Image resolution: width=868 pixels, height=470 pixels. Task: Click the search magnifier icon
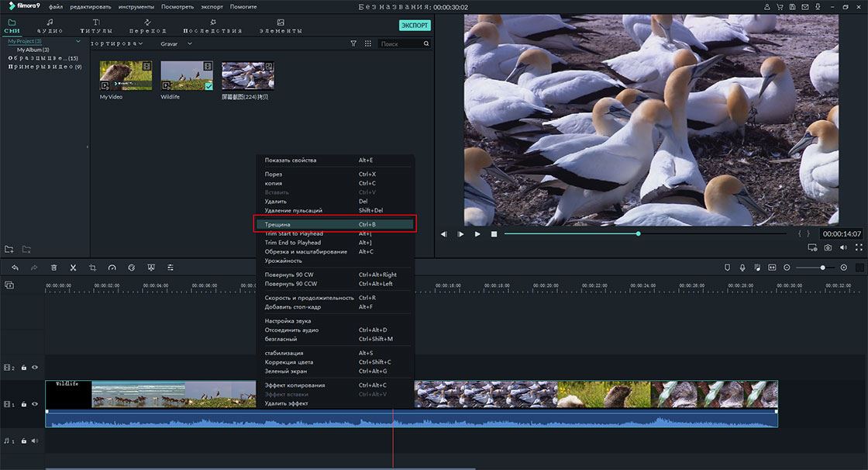point(426,43)
